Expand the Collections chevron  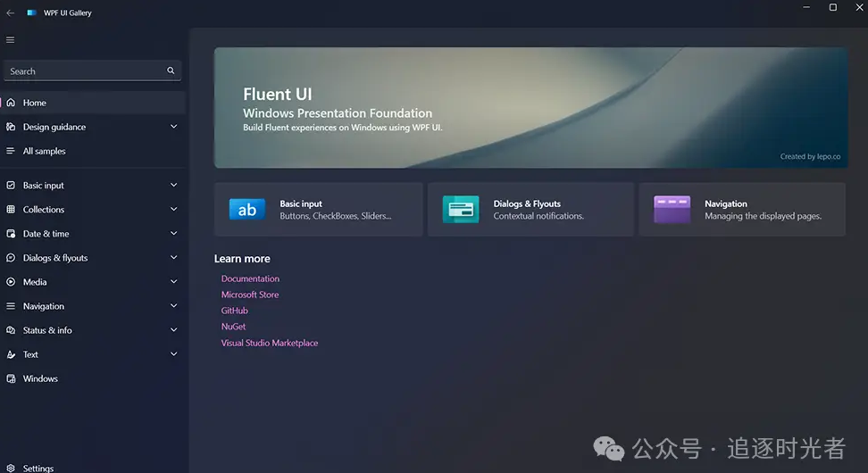(x=174, y=209)
